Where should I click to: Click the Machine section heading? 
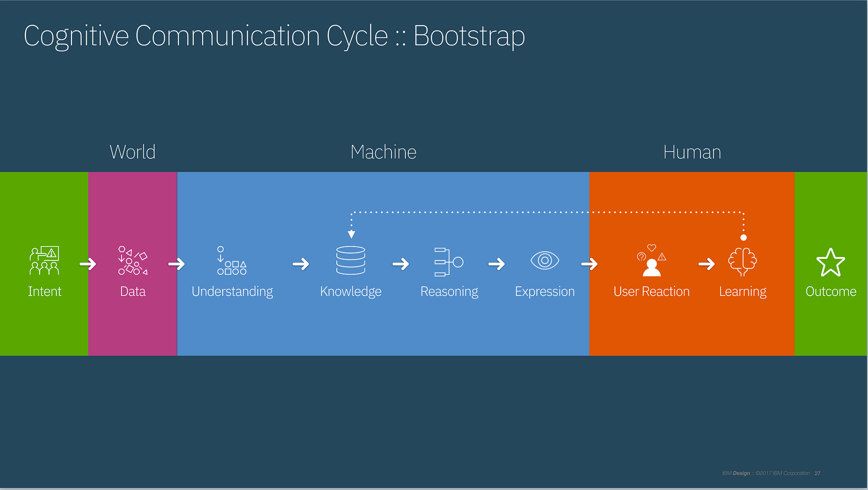[x=383, y=152]
